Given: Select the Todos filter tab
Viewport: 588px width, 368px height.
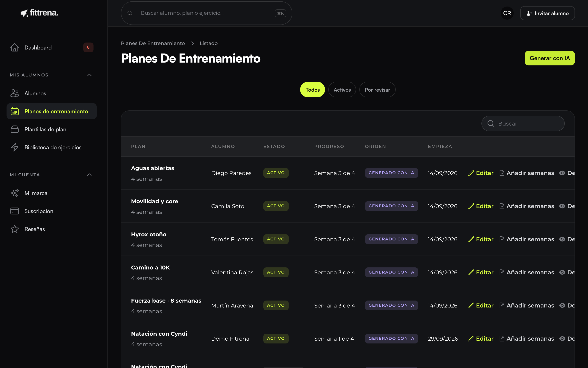Looking at the screenshot, I should pos(312,90).
